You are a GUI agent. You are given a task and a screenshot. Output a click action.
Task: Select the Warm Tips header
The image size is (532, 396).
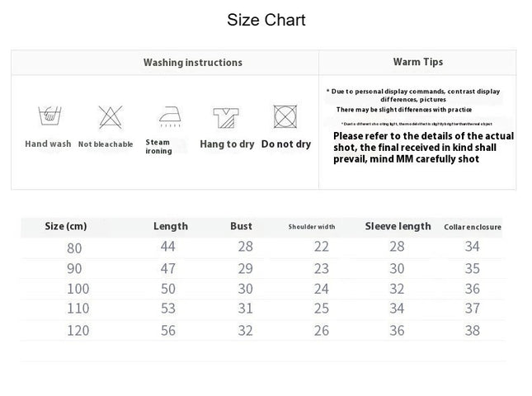(x=418, y=62)
